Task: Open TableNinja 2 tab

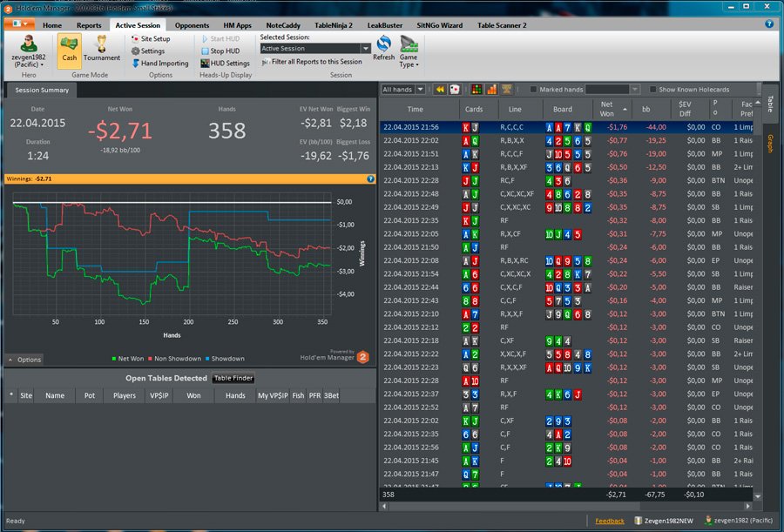Action: point(334,25)
